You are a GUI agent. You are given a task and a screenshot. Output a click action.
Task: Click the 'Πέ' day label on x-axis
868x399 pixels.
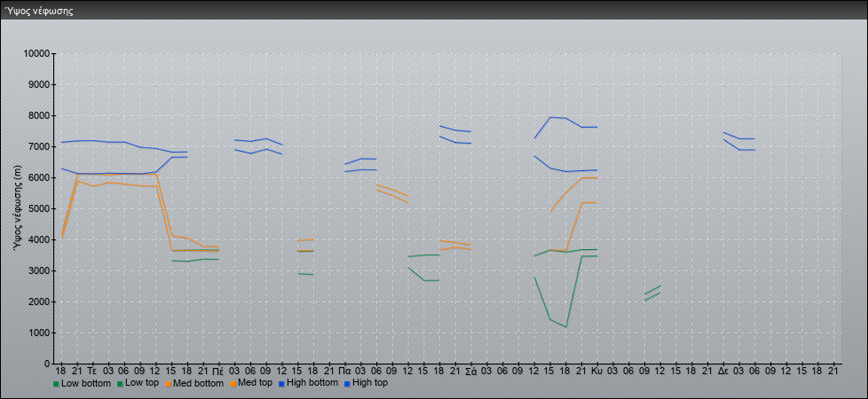pos(218,372)
